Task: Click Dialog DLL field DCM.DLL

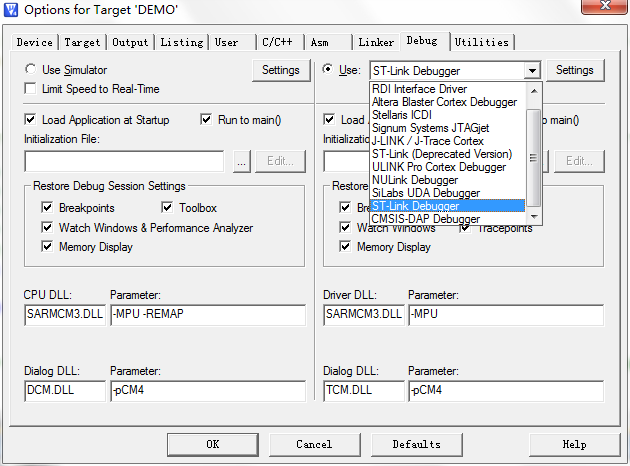Action: click(x=65, y=391)
